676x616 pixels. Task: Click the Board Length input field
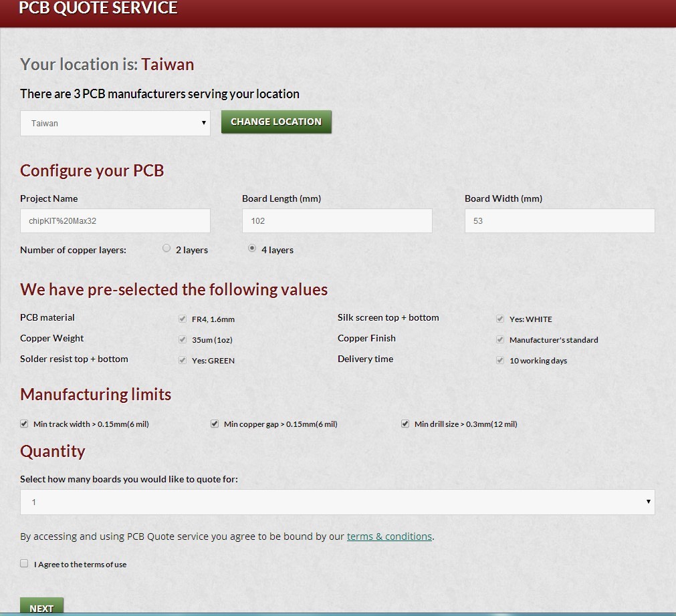click(337, 220)
